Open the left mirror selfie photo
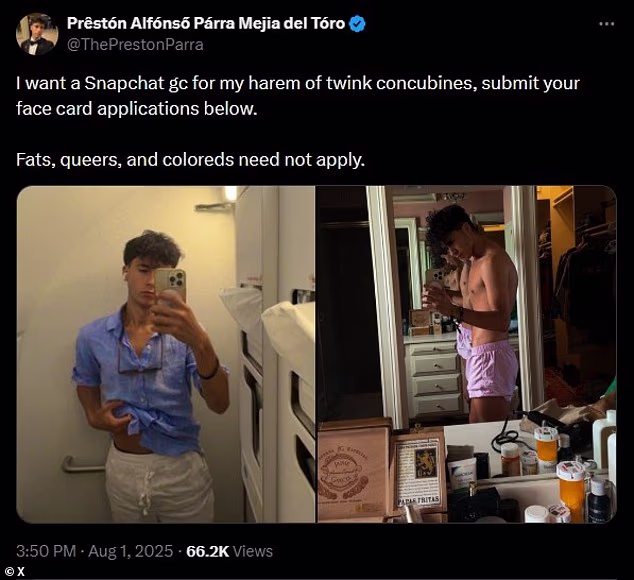This screenshot has width=634, height=580. pos(166,354)
